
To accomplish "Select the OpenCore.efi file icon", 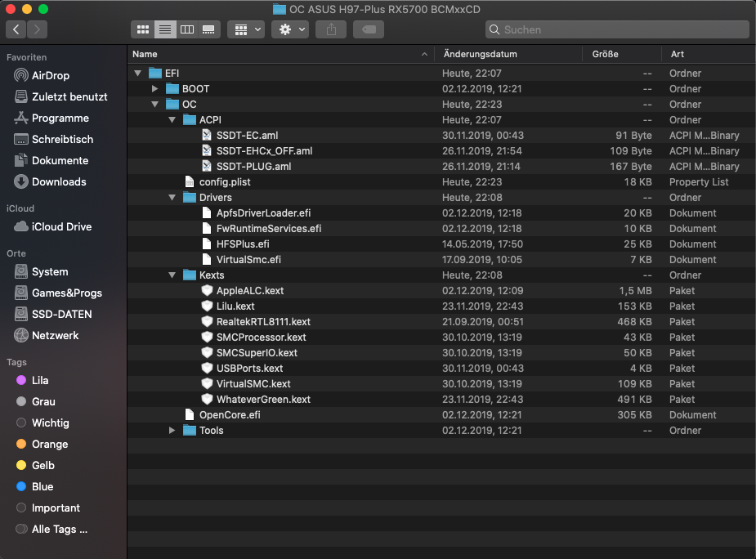I will (x=190, y=415).
